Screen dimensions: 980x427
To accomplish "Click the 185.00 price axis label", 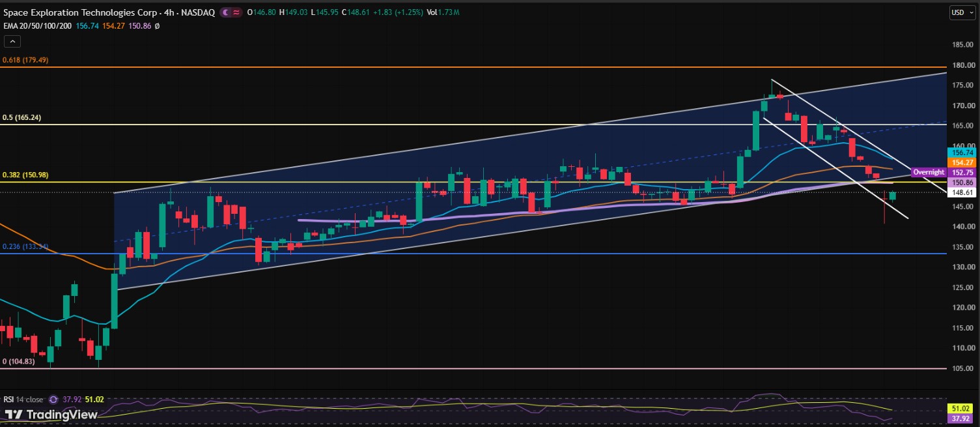I will tap(963, 45).
